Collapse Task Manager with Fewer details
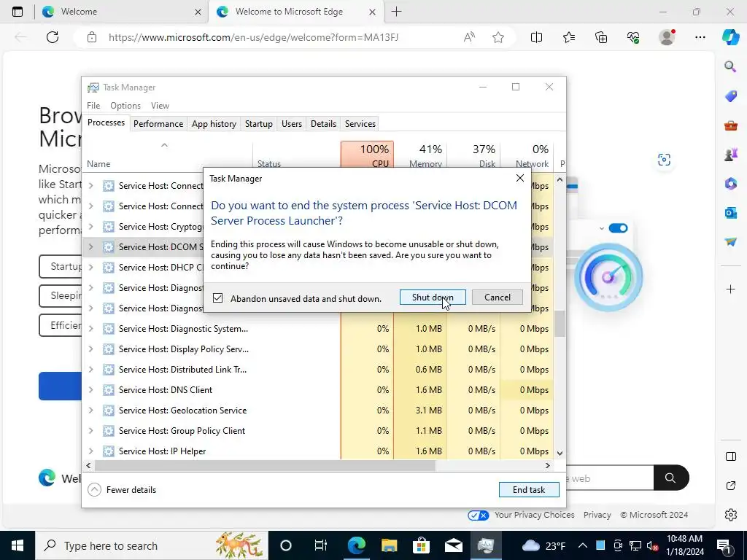The height and width of the screenshot is (560, 747). [123, 489]
